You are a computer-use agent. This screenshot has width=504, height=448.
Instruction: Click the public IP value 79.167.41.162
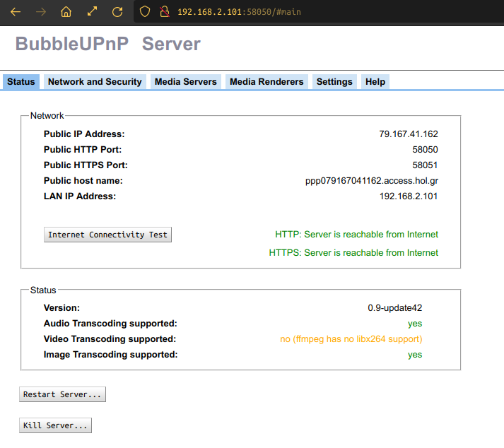tap(408, 134)
